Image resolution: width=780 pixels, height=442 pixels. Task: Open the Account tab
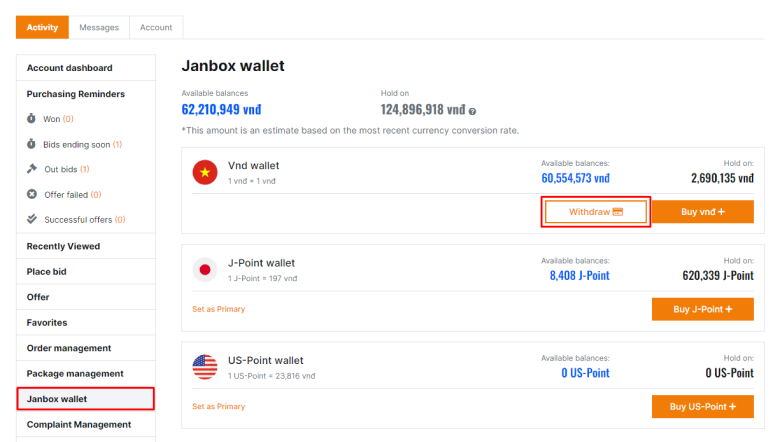156,27
